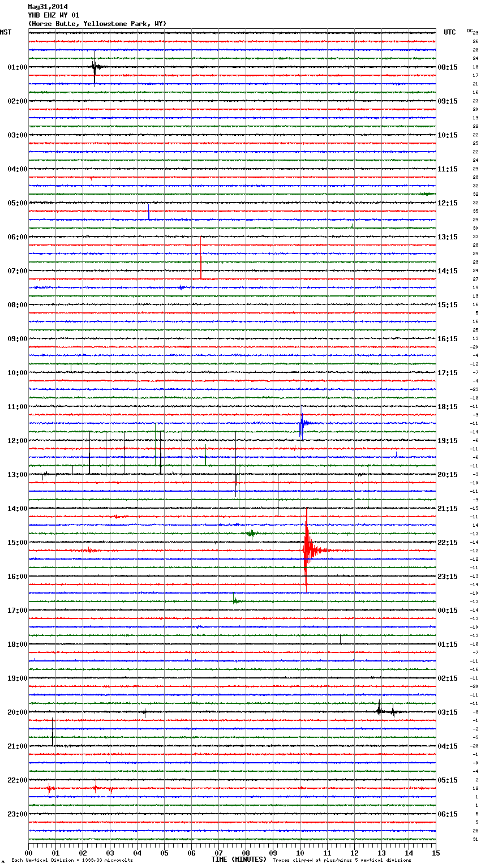Click the Each Vertical Division = 1333.33 microvolts note
This screenshot has height=868, width=481.
[72, 860]
